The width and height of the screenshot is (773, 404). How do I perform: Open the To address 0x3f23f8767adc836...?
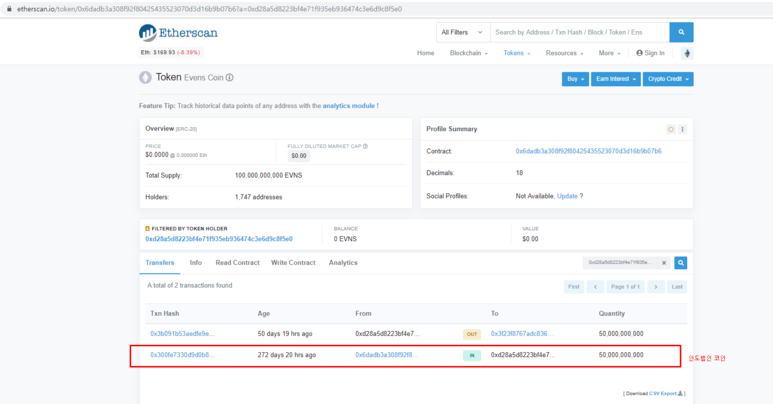[x=522, y=334]
